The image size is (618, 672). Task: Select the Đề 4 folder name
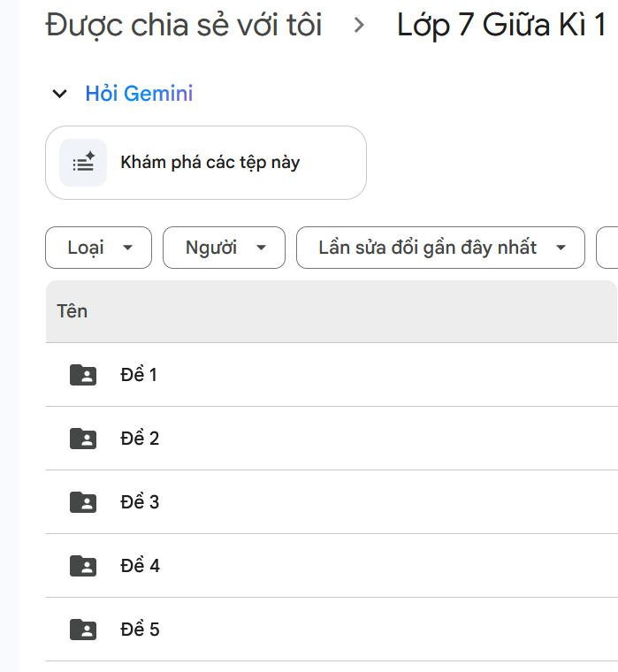tap(140, 566)
